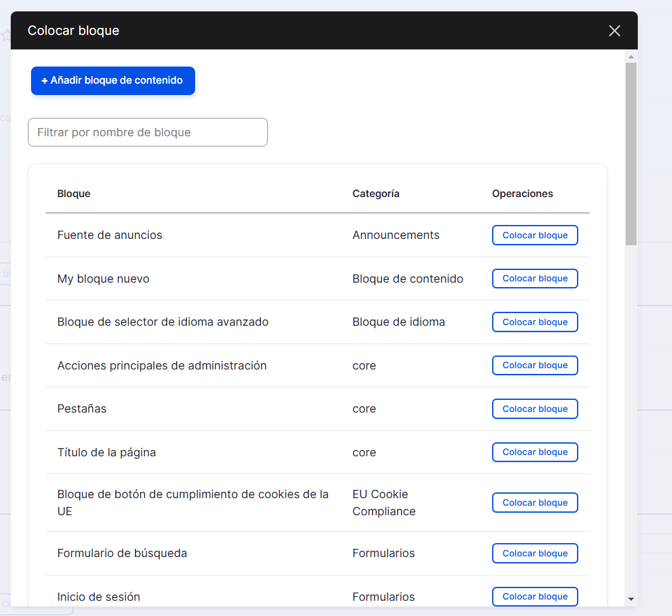The image size is (672, 616).
Task: Place the Bloque de selector de idioma avanzado
Action: [x=535, y=322]
